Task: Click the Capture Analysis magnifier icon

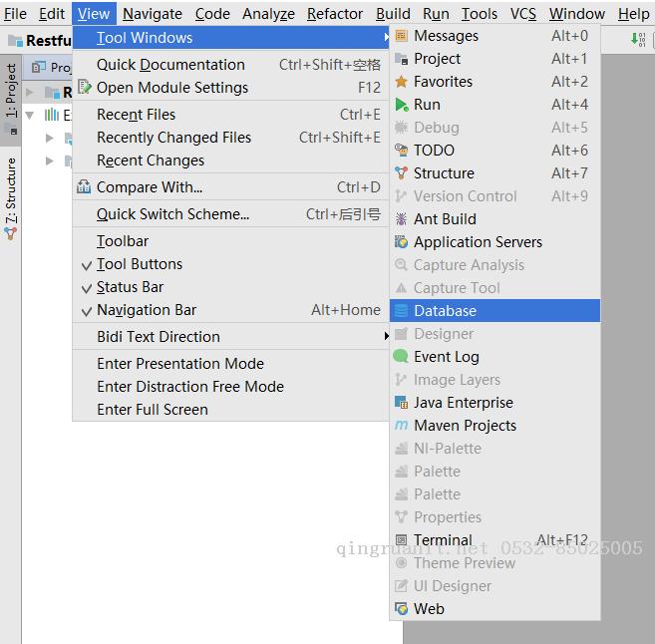Action: coord(401,265)
